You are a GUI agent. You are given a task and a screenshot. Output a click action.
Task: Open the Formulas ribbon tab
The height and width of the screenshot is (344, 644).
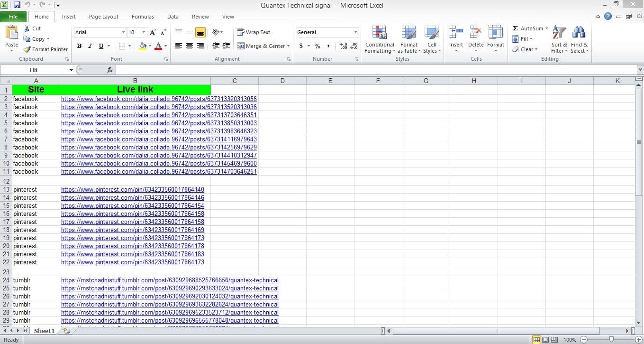(143, 17)
